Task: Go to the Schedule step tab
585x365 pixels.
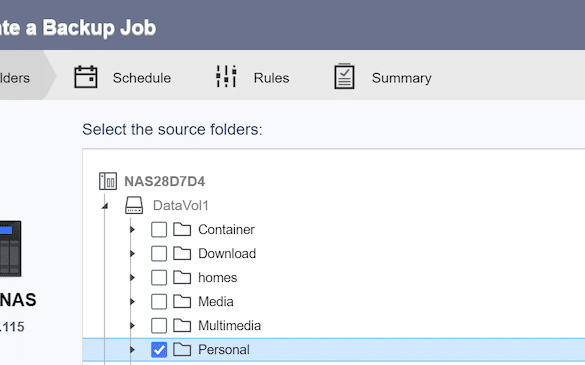Action: click(x=123, y=77)
